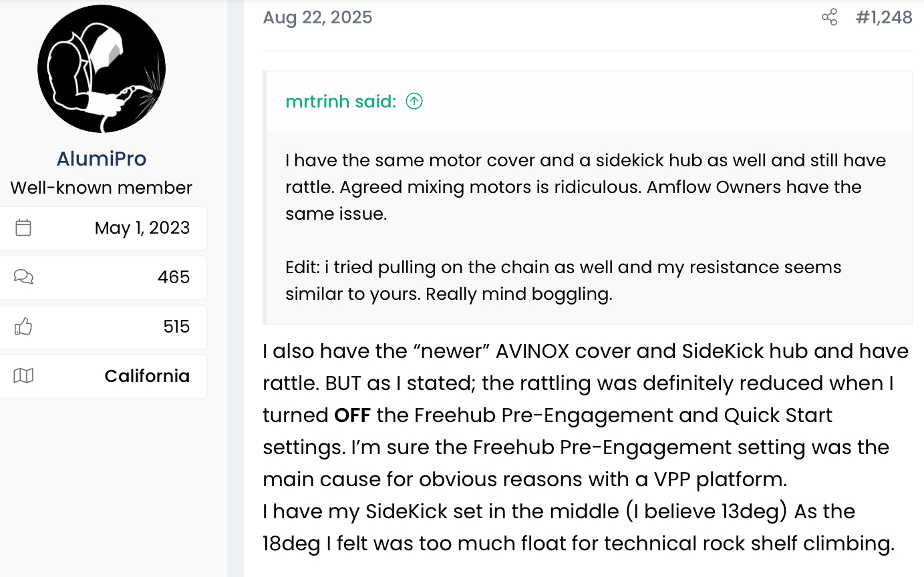Click the Aug 22, 2025 post timestamp
Viewport: 924px width, 577px height.
coord(317,17)
